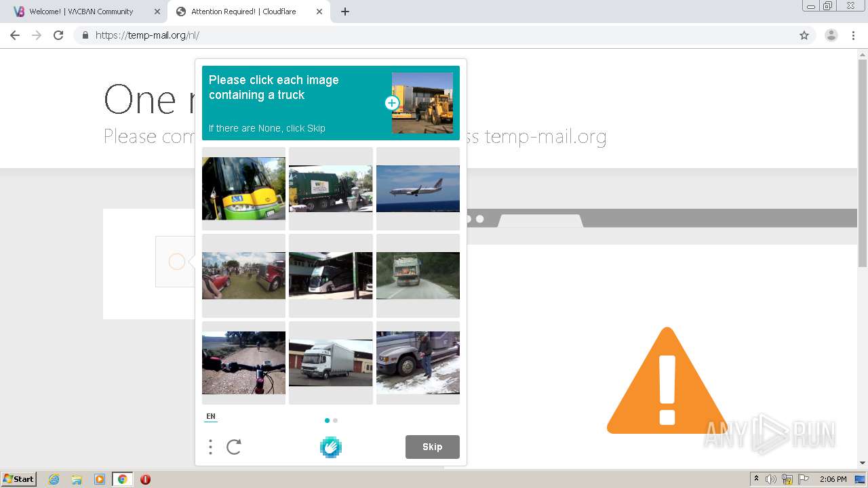Open the media player taskbar icon
The image size is (868, 488).
pos(100,479)
